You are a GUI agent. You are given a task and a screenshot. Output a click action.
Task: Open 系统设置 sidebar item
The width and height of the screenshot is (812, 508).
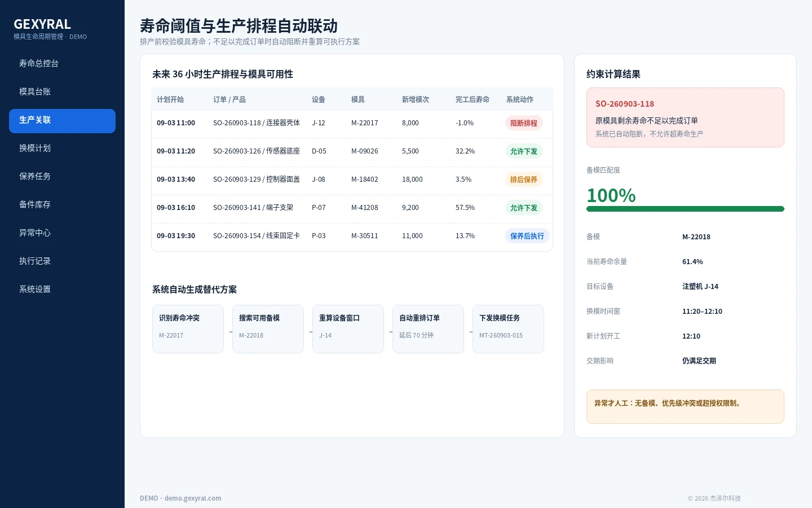62,290
